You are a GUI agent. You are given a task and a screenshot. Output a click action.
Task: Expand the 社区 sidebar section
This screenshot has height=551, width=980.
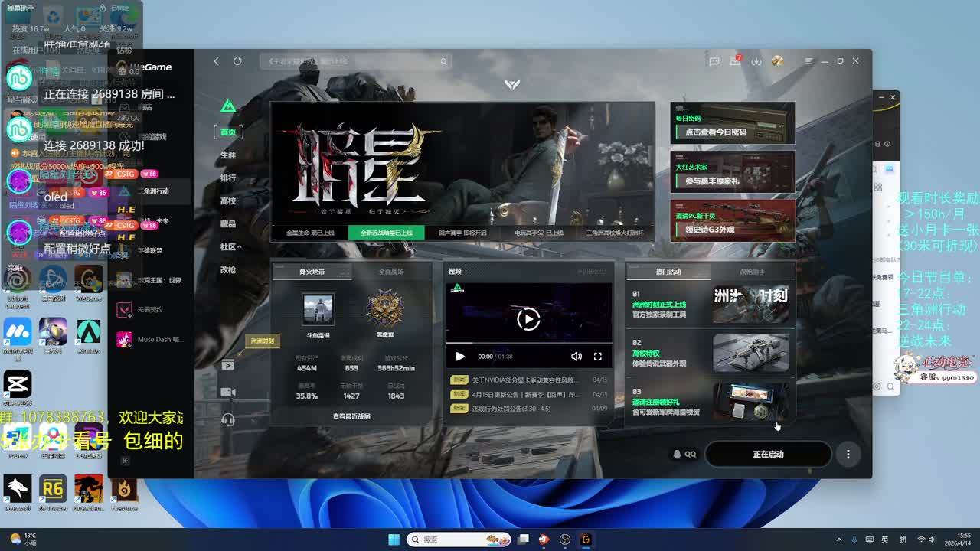230,247
